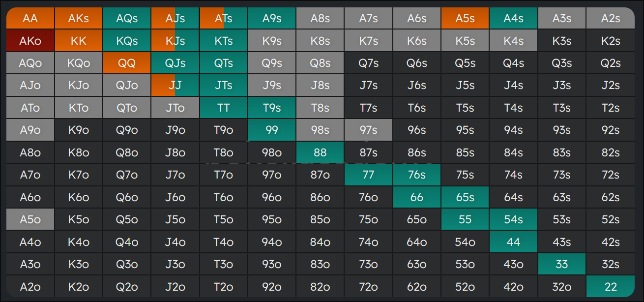Click the 22 pocket pair cell

click(610, 287)
